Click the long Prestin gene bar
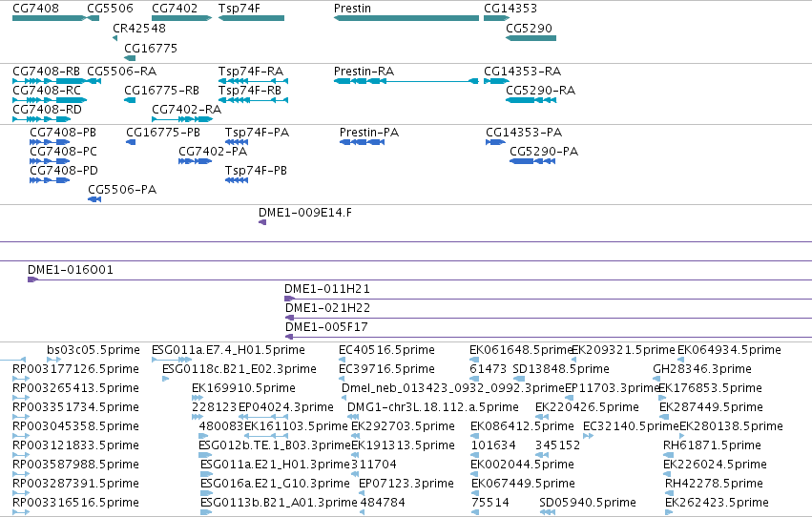The width and height of the screenshot is (812, 517). [x=406, y=18]
